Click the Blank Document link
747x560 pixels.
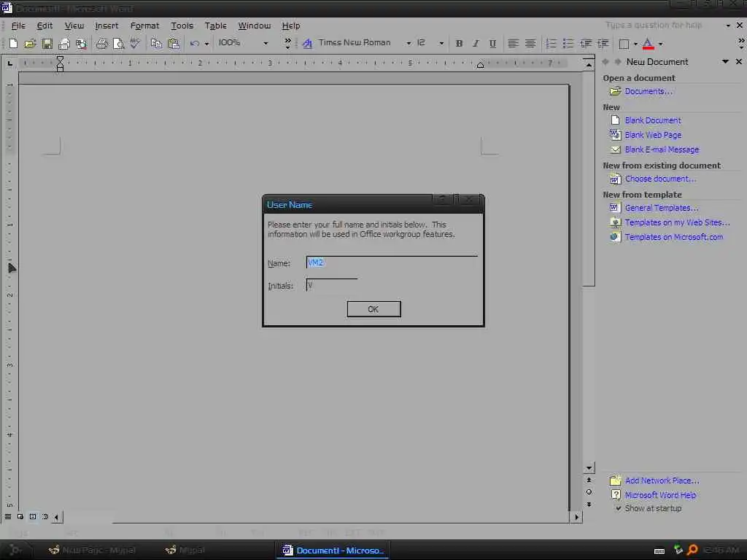(x=653, y=120)
